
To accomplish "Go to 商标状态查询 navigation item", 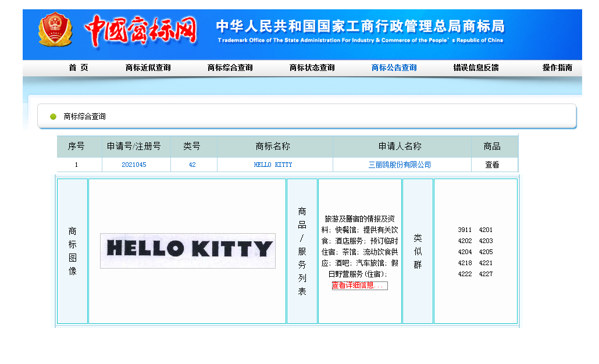I will coord(312,67).
